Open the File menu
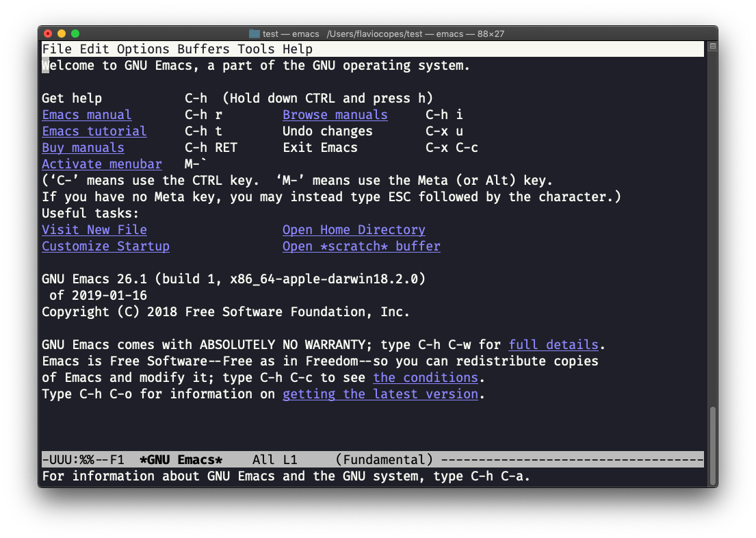Viewport: 756px width, 538px height. (57, 49)
